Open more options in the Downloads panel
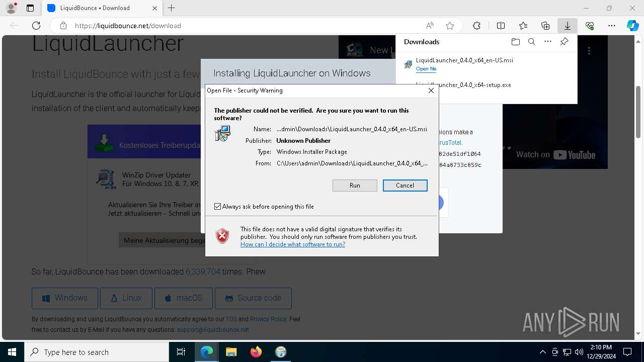Viewport: 644px width, 362px height. click(x=548, y=42)
